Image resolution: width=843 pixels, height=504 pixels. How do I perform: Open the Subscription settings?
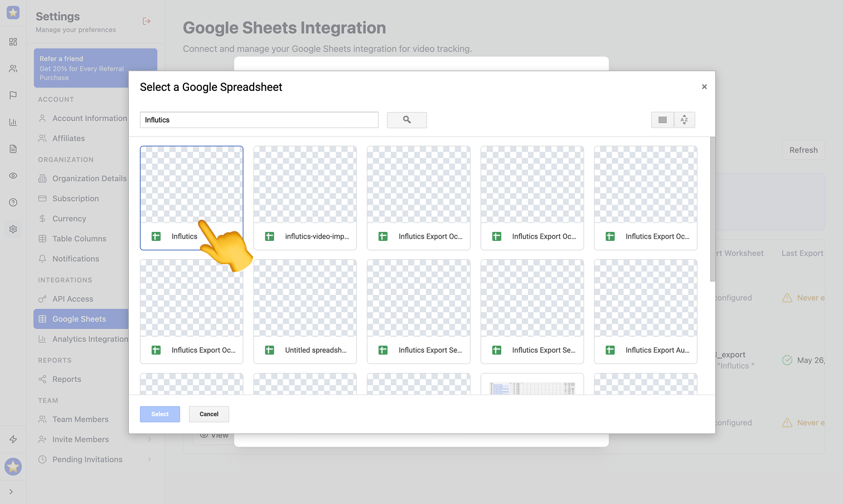coord(76,198)
